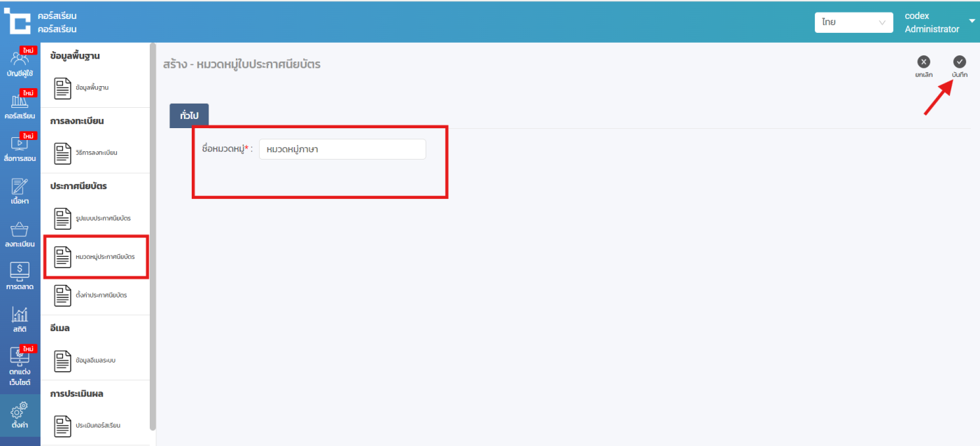Open ตกแต่งเว็บไซต์ in the sidebar
Image resolution: width=980 pixels, height=446 pixels.
coord(20,365)
